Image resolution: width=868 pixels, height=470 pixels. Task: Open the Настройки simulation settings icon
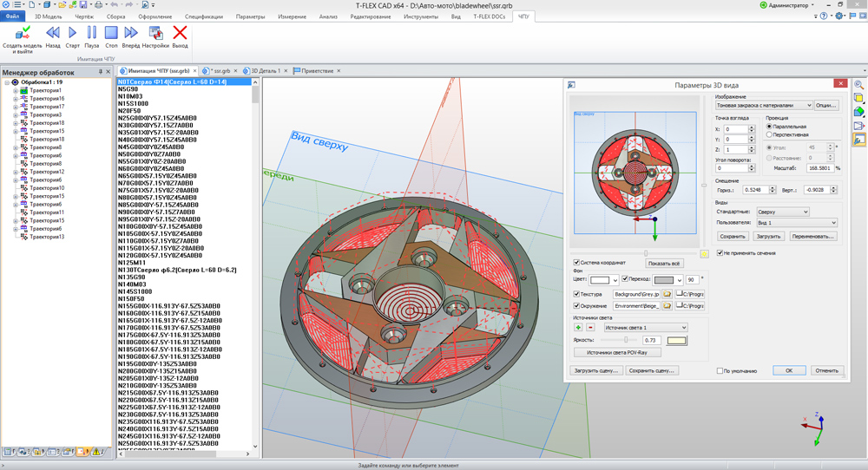point(156,33)
